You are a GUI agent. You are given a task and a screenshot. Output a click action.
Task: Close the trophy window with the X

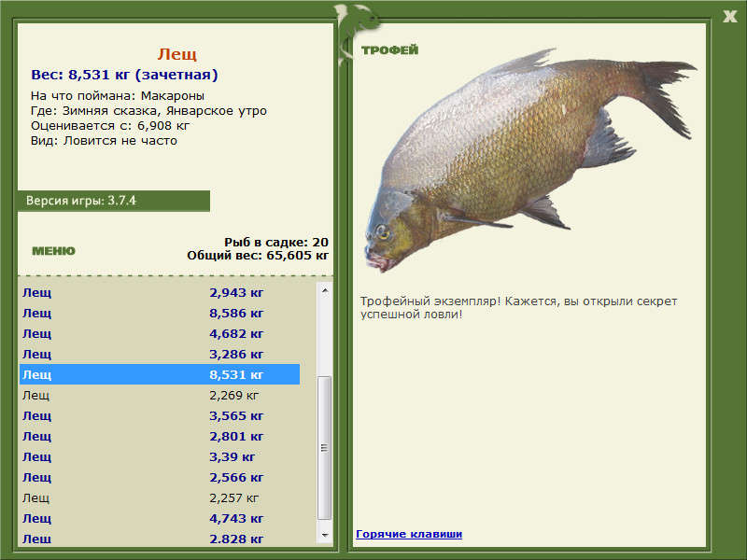729,15
